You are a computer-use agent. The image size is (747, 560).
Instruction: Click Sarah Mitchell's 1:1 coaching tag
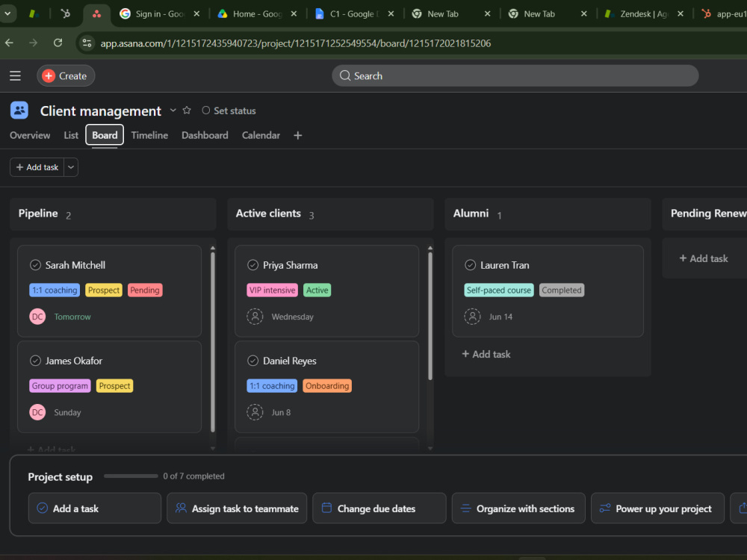(x=55, y=290)
